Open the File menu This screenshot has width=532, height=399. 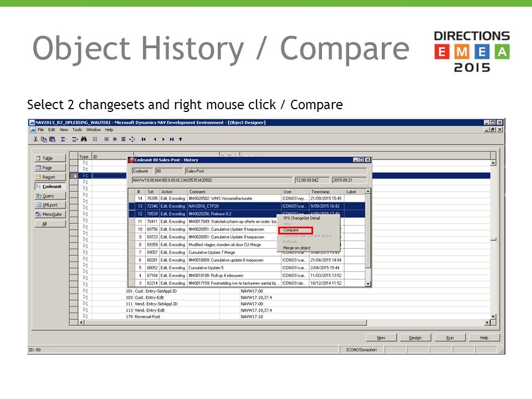[x=40, y=130]
